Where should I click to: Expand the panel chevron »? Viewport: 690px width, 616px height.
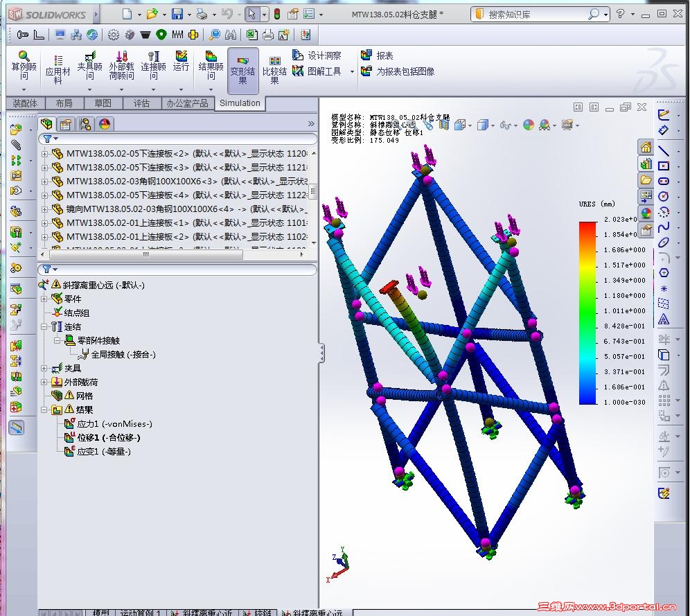coord(311,124)
